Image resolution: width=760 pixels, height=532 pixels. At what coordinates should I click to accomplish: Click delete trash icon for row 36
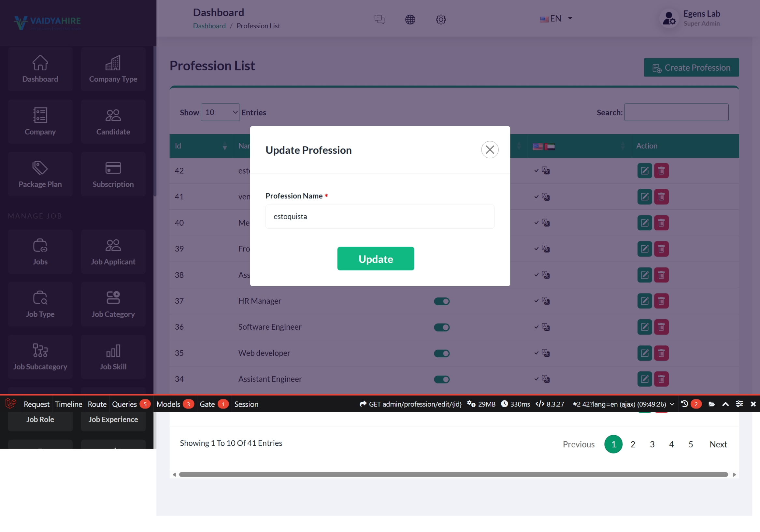coord(661,327)
